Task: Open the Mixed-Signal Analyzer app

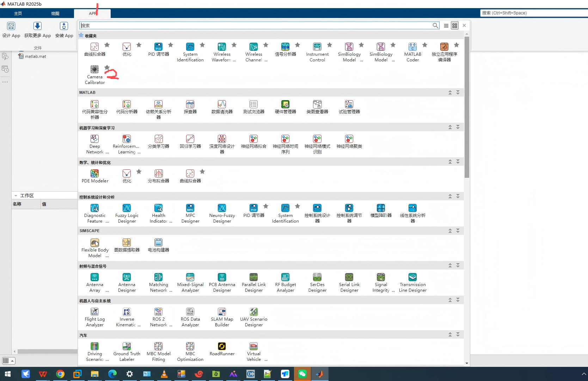Action: [190, 282]
